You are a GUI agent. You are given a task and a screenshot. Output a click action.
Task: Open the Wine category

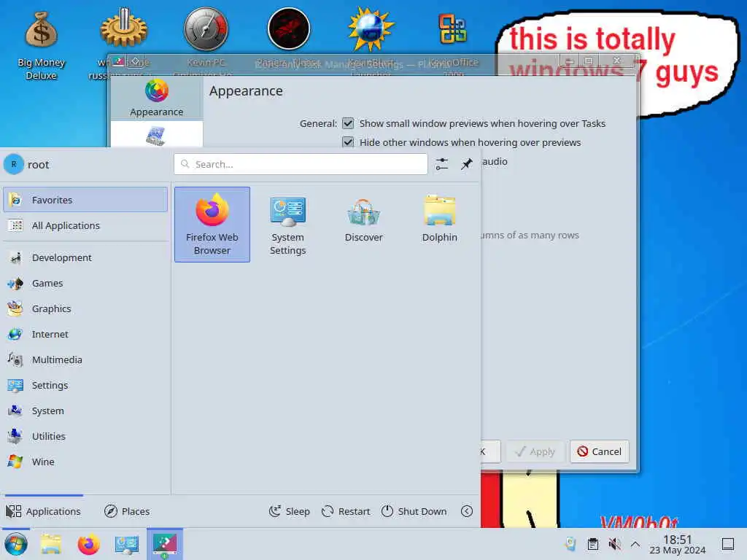click(85, 462)
